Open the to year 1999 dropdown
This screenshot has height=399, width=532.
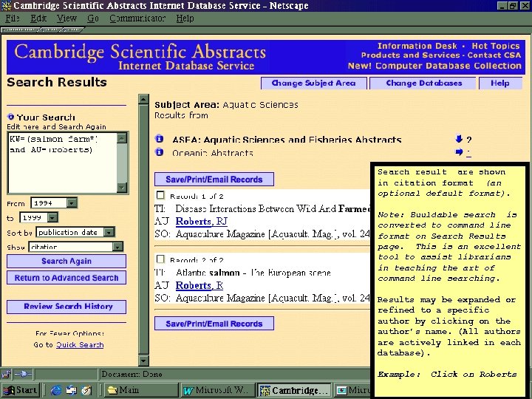pyautogui.click(x=52, y=217)
